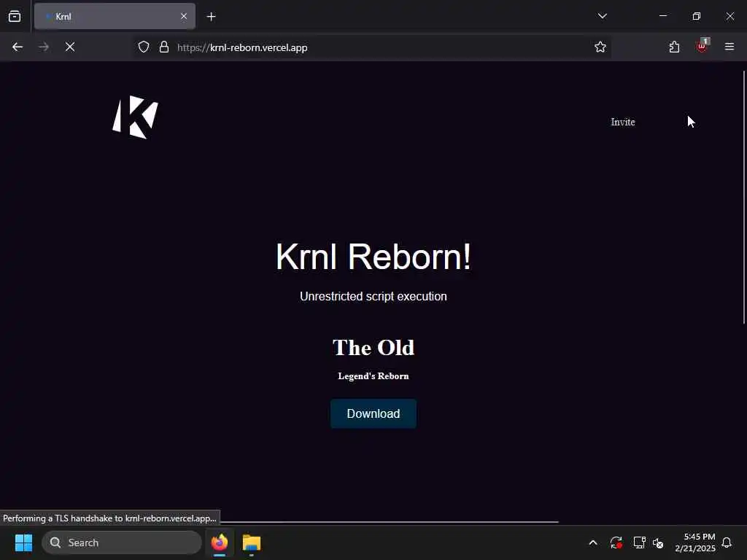Click the address bar URL field
Image resolution: width=747 pixels, height=560 pixels.
371,47
